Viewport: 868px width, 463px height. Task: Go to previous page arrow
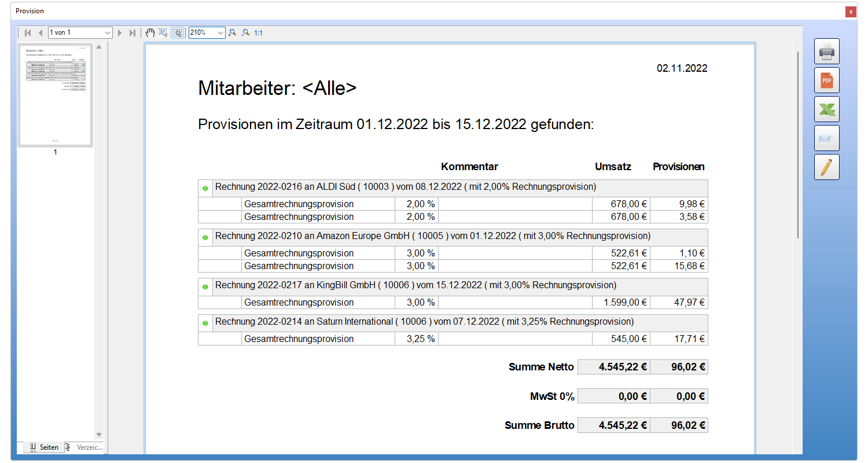coord(41,33)
